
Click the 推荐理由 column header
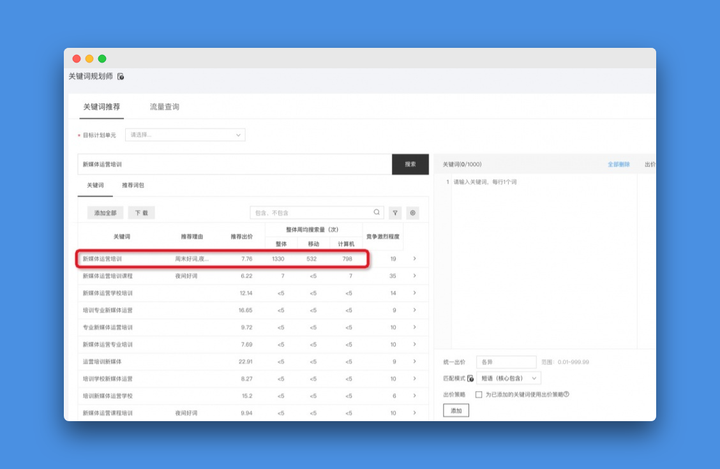(x=191, y=237)
